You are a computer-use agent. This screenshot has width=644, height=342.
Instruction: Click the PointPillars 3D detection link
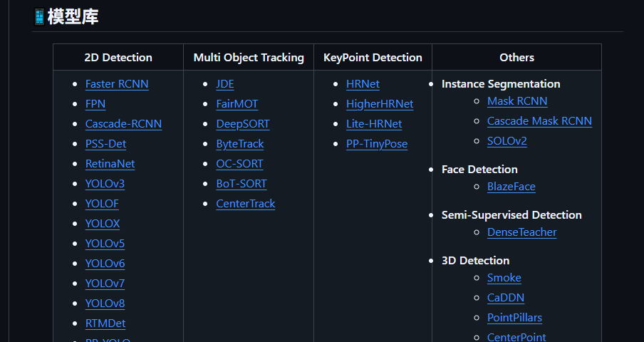point(514,318)
